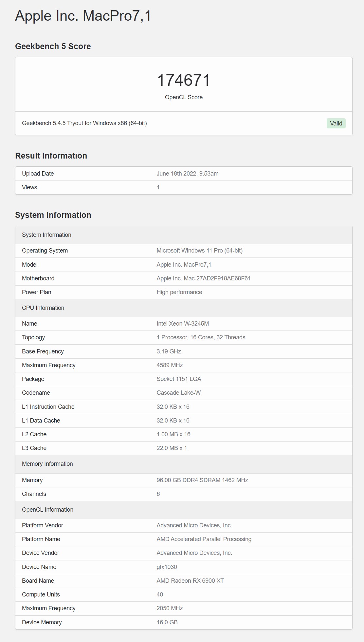Click the 2050 MHz GPU frequency value

(170, 608)
